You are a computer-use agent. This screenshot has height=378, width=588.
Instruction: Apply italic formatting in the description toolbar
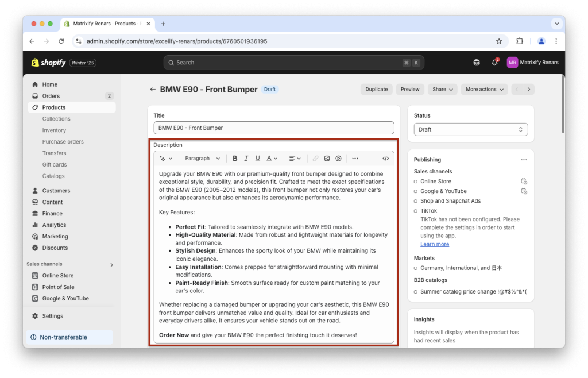246,158
